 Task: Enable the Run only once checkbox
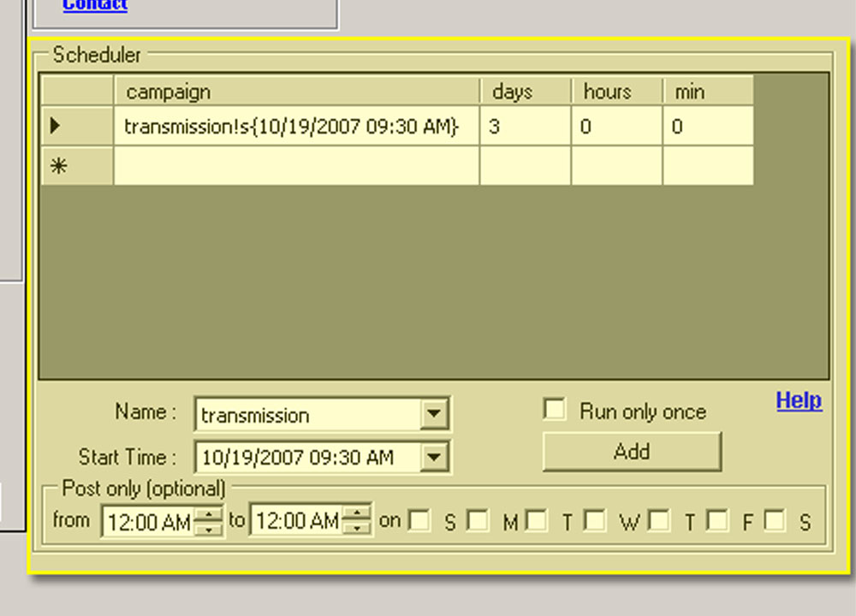coord(555,410)
